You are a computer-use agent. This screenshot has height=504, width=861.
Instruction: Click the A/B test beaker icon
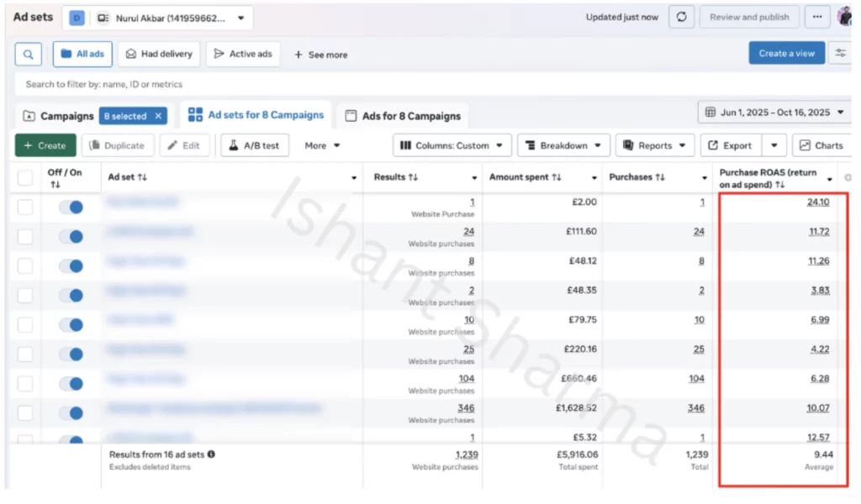235,144
